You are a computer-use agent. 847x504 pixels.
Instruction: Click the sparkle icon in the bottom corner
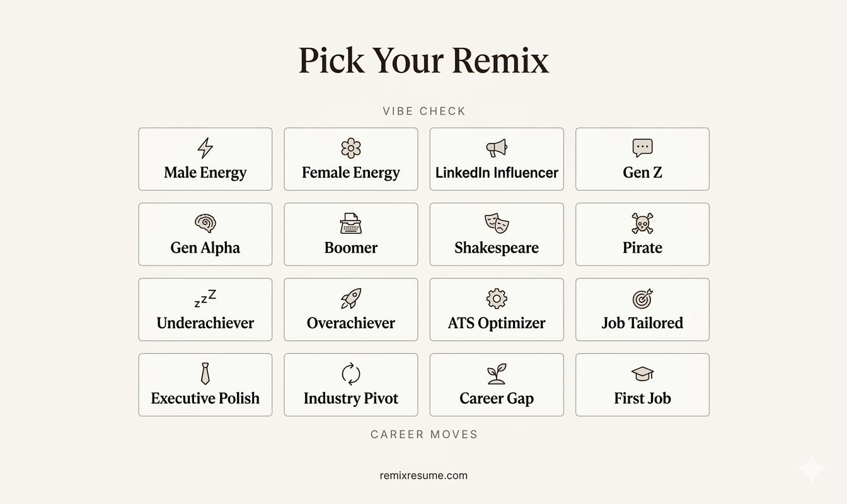tap(812, 469)
